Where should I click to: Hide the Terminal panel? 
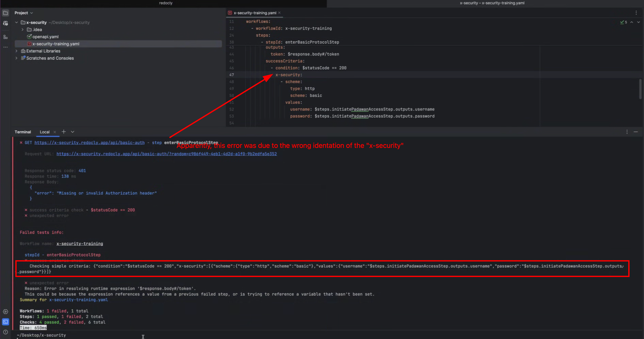pyautogui.click(x=636, y=132)
